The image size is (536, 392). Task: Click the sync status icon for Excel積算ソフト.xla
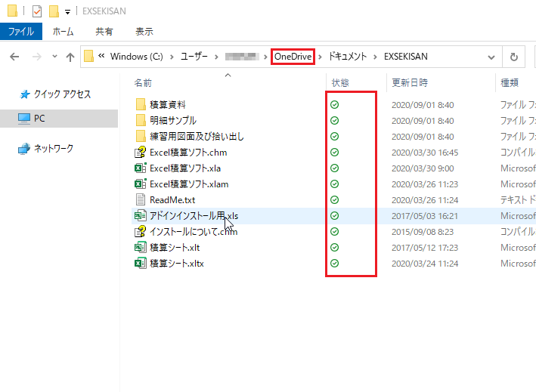coord(335,168)
